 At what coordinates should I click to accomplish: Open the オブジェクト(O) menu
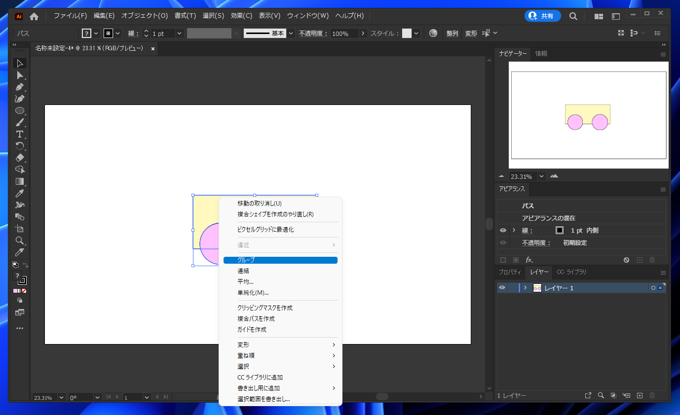[144, 16]
